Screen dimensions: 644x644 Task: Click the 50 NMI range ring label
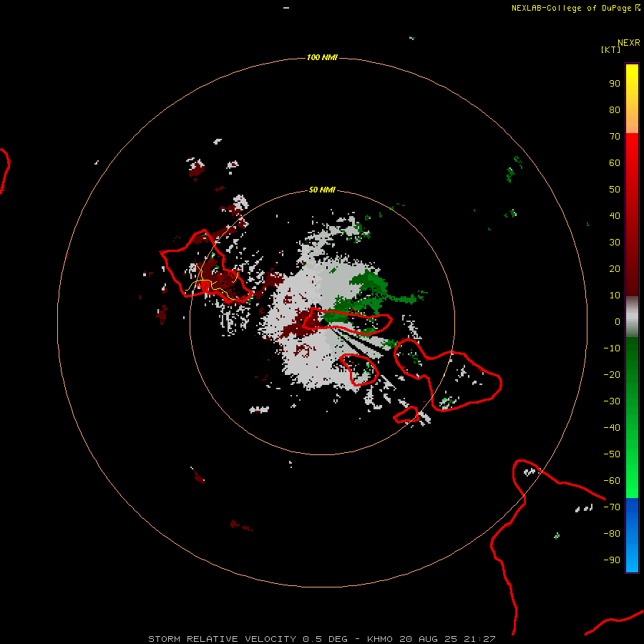tap(322, 190)
